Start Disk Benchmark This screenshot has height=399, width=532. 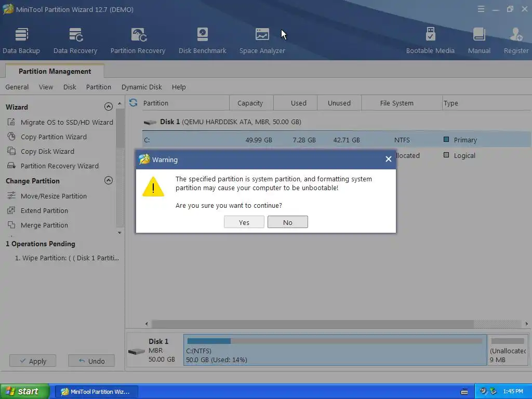pos(202,41)
